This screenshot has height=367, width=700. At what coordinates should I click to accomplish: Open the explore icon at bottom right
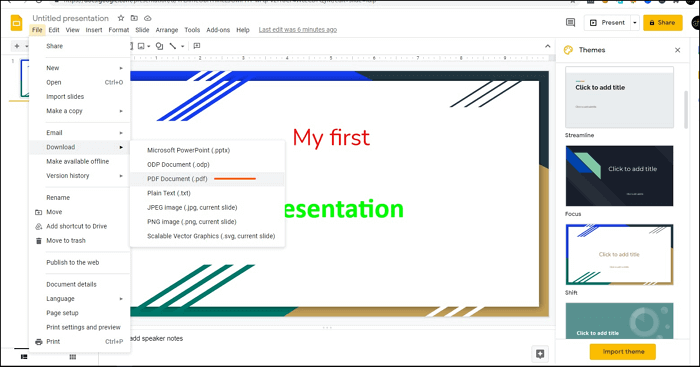coord(540,354)
